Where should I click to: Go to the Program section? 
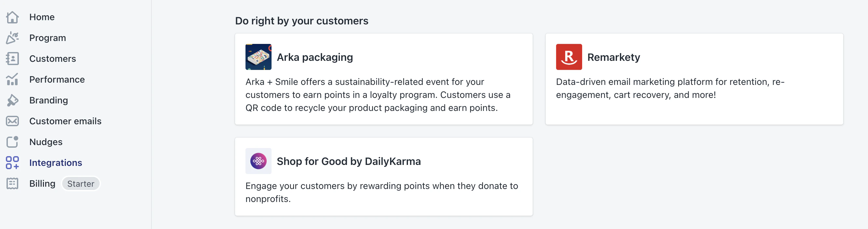pyautogui.click(x=48, y=38)
